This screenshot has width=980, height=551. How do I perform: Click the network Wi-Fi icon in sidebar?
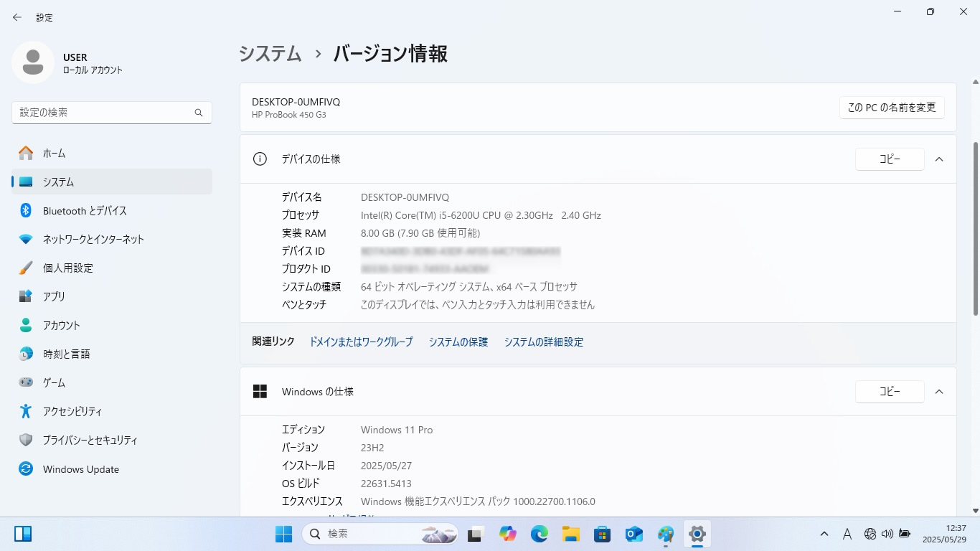(26, 239)
